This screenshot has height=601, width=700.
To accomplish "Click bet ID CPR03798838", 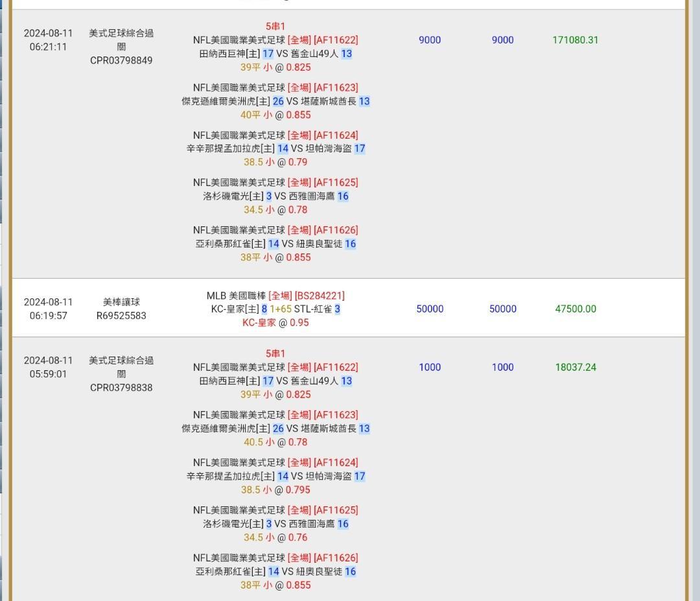I will click(x=121, y=388).
